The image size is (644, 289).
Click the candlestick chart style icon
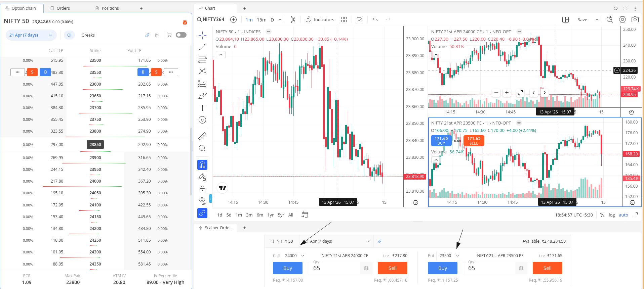point(293,19)
